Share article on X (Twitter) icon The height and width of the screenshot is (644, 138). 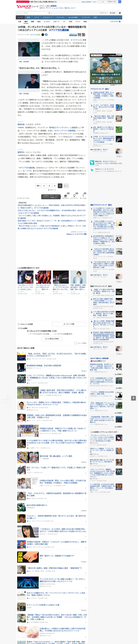click(x=43, y=35)
